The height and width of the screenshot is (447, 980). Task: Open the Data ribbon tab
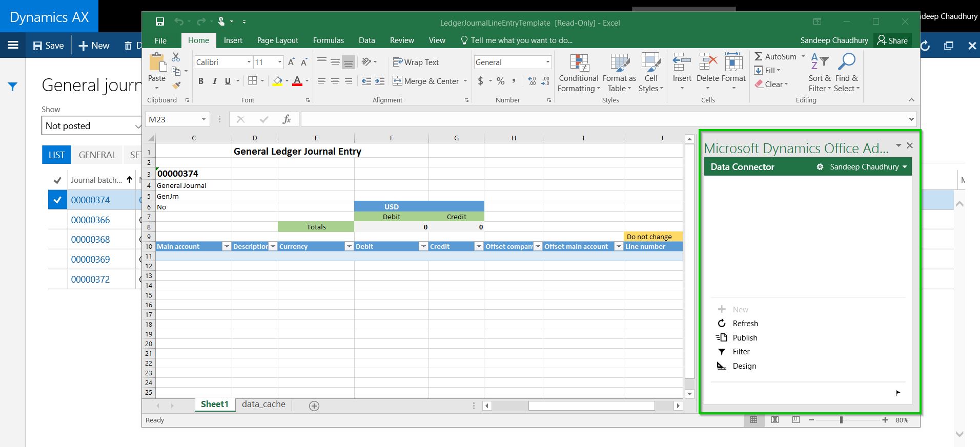(366, 40)
